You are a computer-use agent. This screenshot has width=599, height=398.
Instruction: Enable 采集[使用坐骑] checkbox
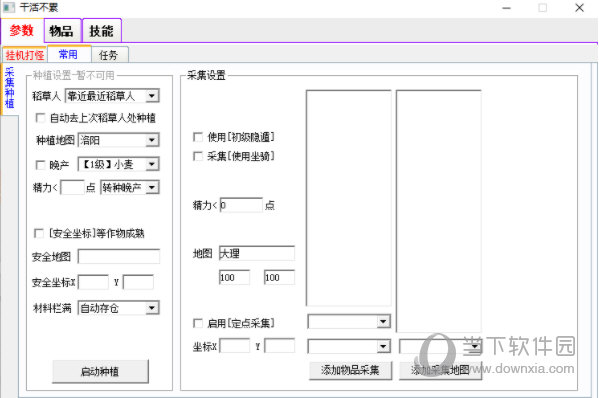[198, 156]
